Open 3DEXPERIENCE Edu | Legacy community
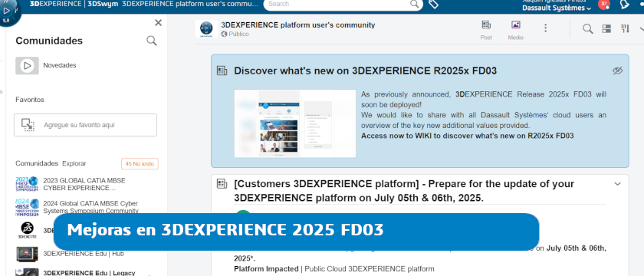The image size is (644, 276). click(x=89, y=273)
